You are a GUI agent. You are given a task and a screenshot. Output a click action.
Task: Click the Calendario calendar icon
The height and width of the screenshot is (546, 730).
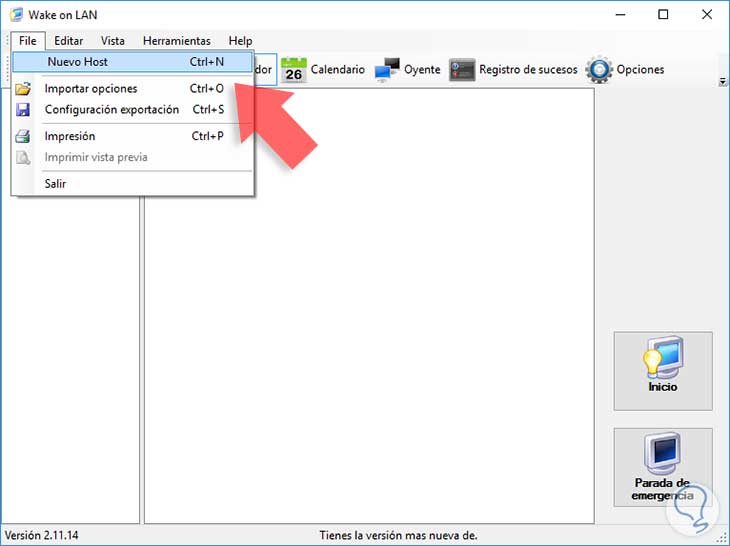(x=294, y=70)
